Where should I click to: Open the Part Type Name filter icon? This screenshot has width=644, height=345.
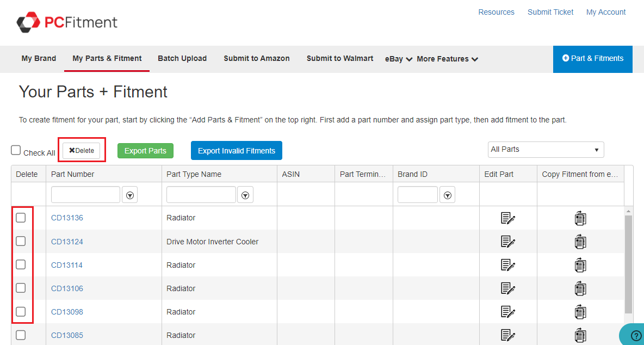(x=245, y=195)
